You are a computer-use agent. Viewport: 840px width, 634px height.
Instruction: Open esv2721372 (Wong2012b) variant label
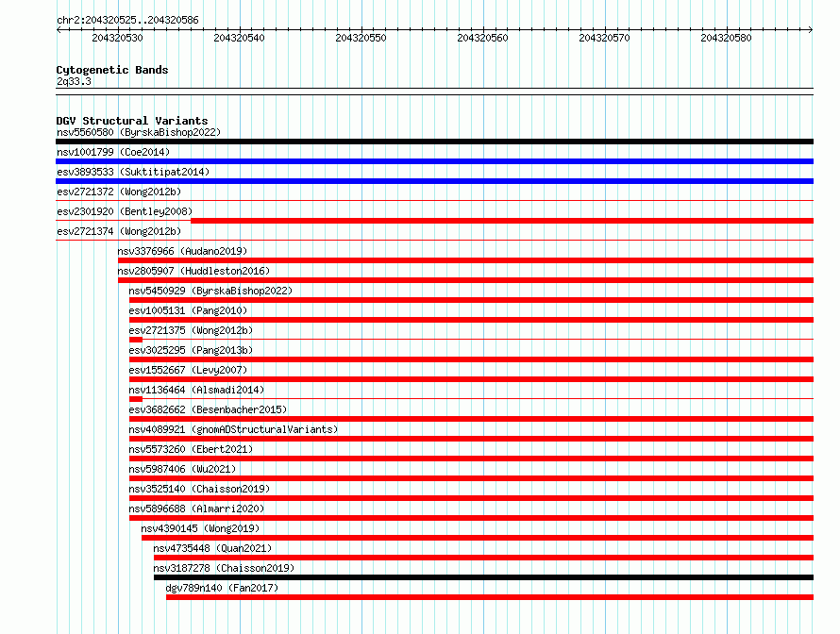point(119,192)
